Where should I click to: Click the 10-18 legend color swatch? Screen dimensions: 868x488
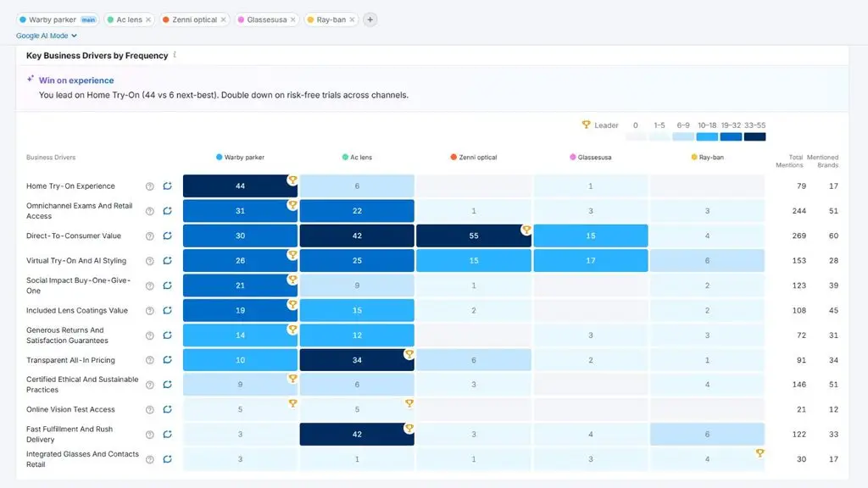tap(707, 136)
